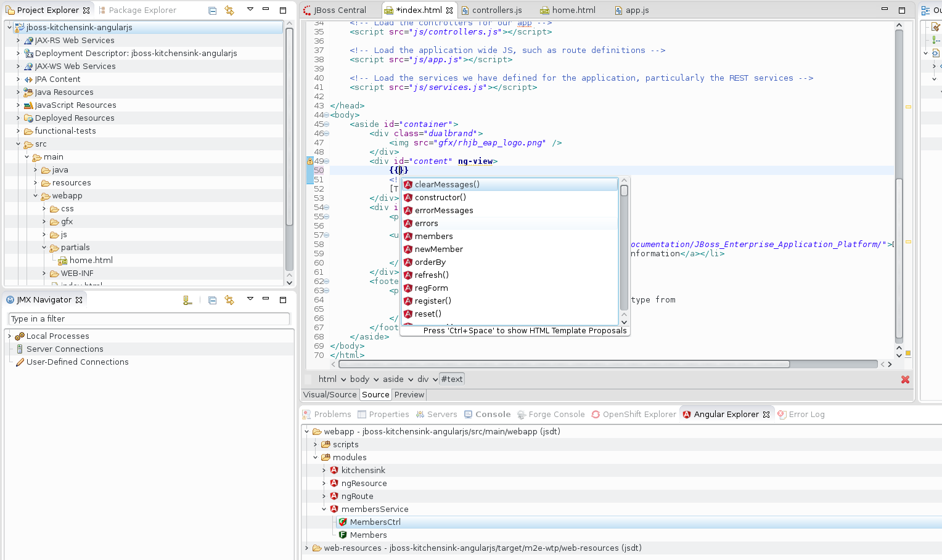Select MembersCtrl controller in Angular Explorer
This screenshot has height=560, width=942.
375,522
